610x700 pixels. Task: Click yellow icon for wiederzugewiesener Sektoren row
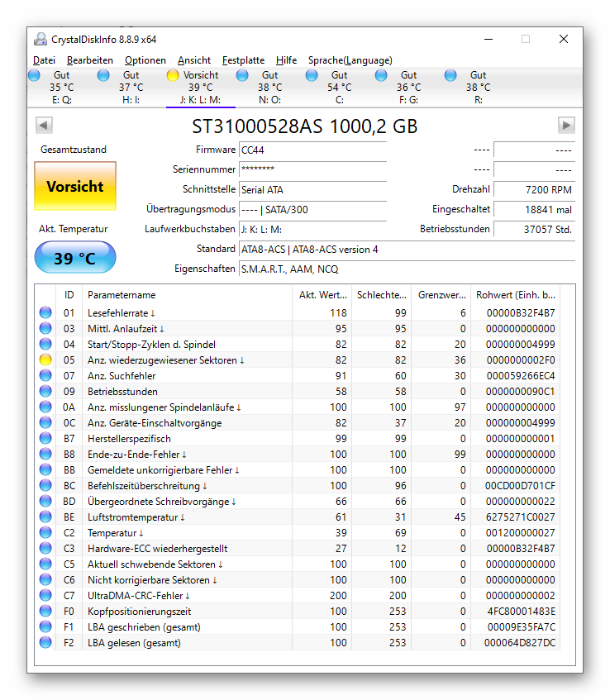coord(45,360)
